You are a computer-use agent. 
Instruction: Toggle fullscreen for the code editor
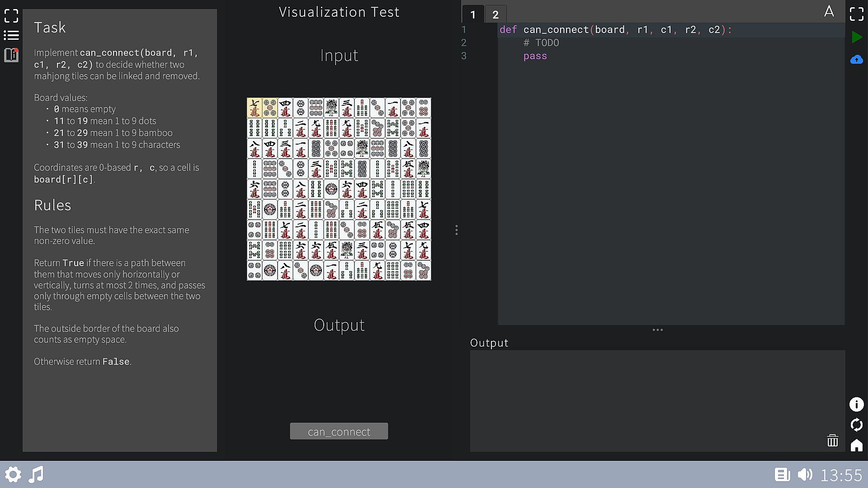856,14
